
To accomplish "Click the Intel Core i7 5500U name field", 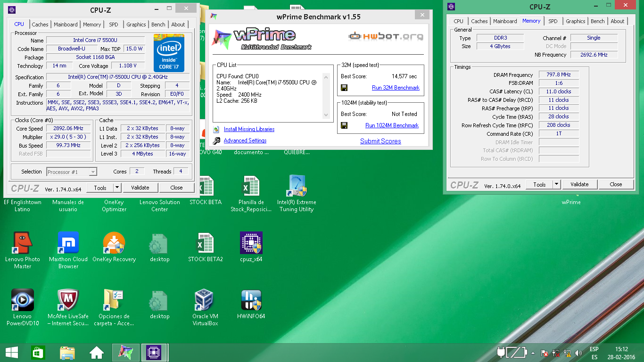I will (x=95, y=41).
